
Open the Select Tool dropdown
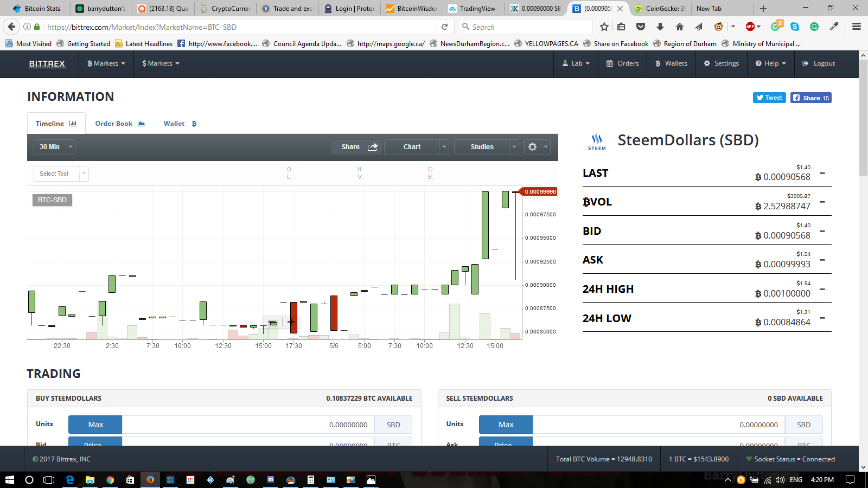pyautogui.click(x=61, y=174)
